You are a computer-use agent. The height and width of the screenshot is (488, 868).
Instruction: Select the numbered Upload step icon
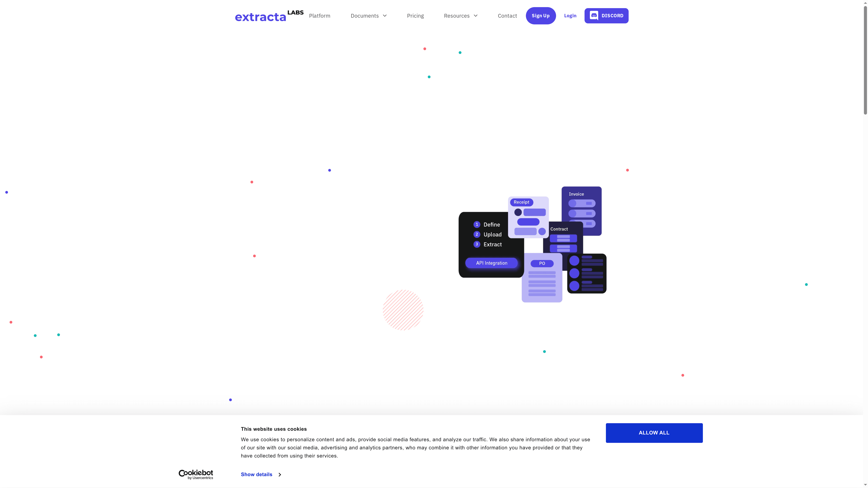click(477, 234)
